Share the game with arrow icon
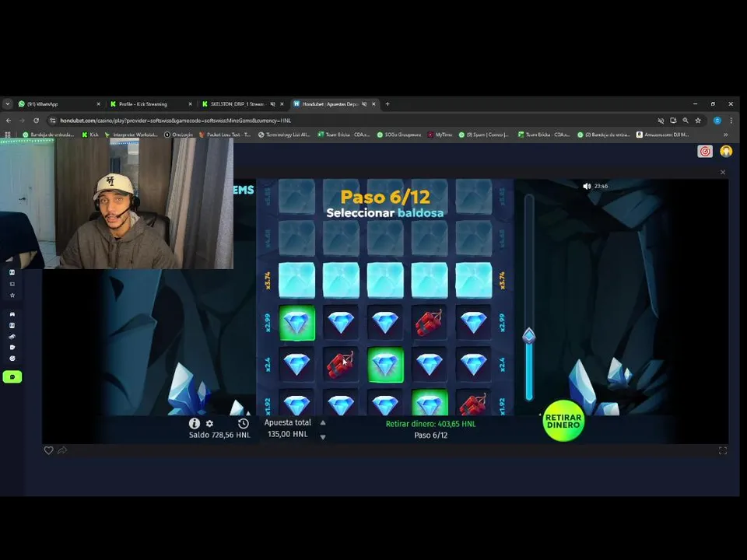Viewport: 747px width, 560px height. (62, 450)
